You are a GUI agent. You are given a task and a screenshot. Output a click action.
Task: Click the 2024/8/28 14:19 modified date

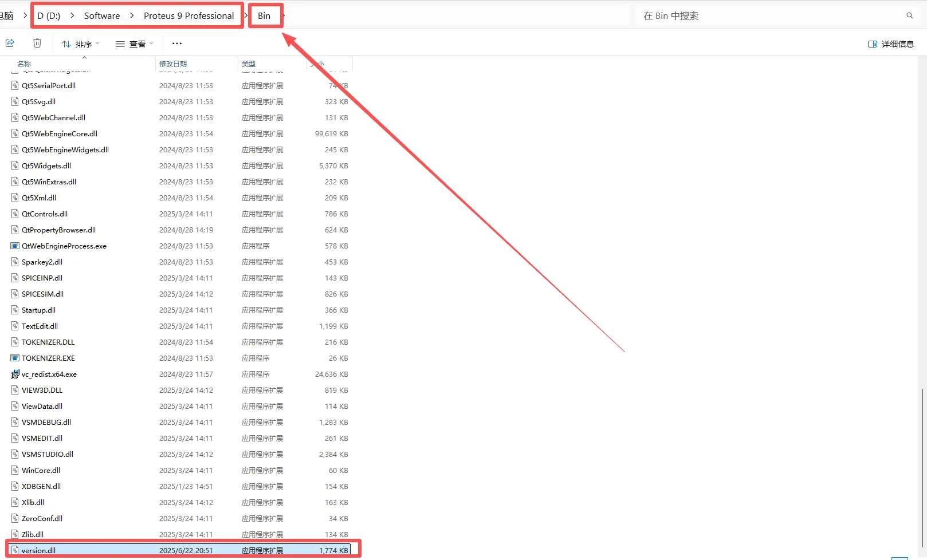pos(186,230)
